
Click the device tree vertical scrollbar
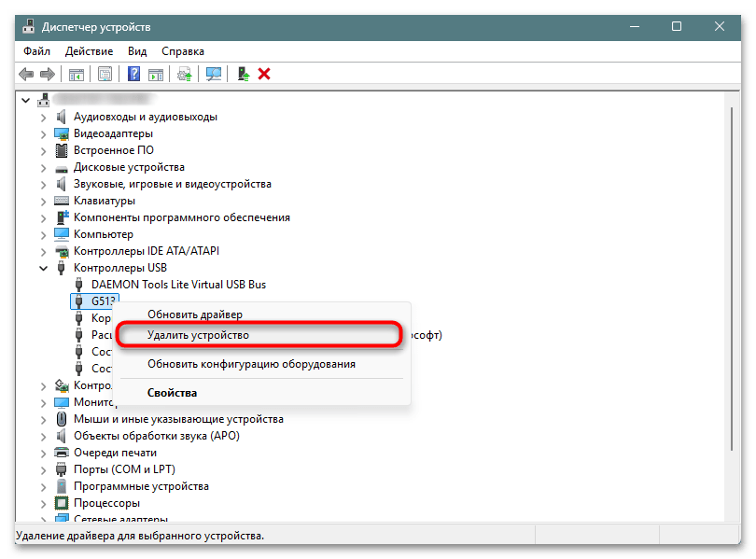click(x=732, y=280)
